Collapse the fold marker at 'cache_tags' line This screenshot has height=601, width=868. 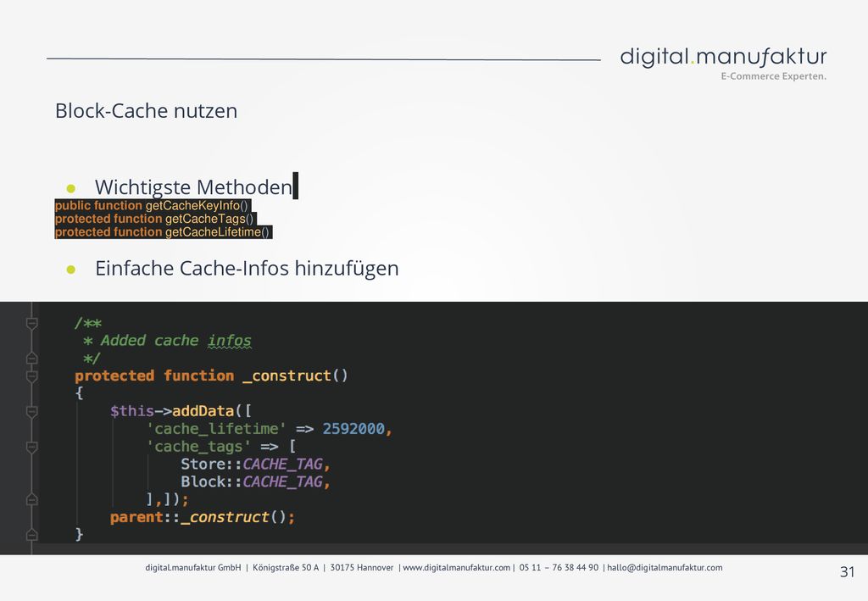32,448
